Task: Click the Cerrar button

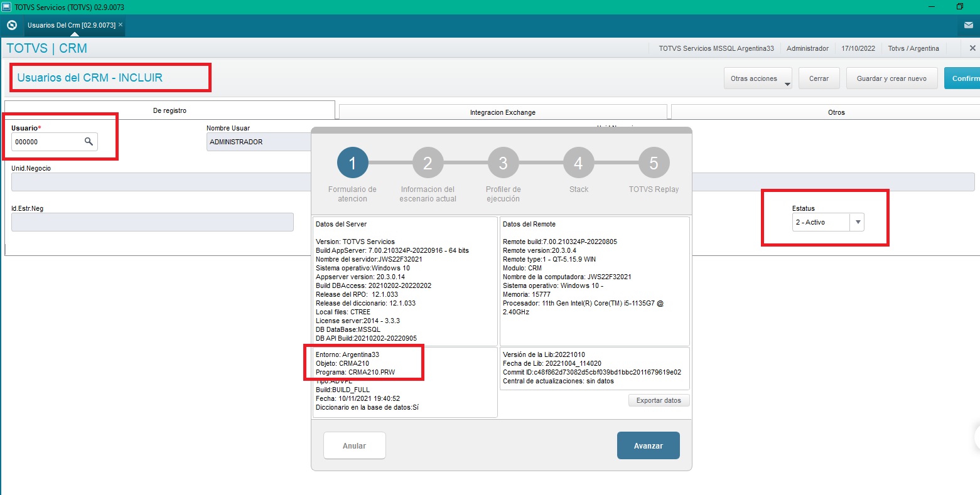Action: [819, 79]
